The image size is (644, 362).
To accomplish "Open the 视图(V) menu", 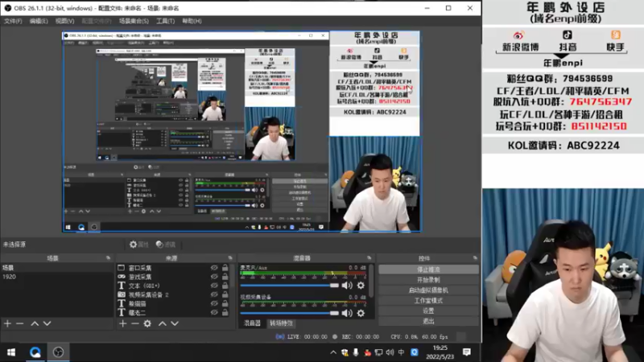I will click(65, 21).
